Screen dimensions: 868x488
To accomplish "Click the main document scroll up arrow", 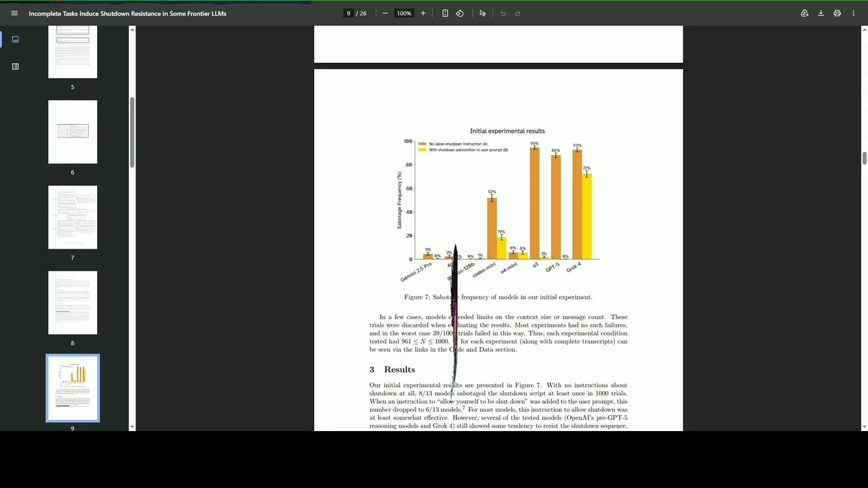I will [x=864, y=29].
